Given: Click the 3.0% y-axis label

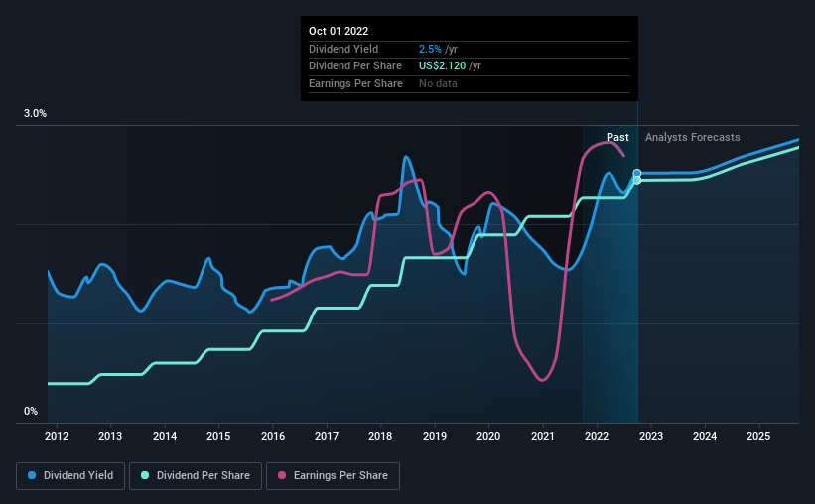Looking at the screenshot, I should click(35, 113).
